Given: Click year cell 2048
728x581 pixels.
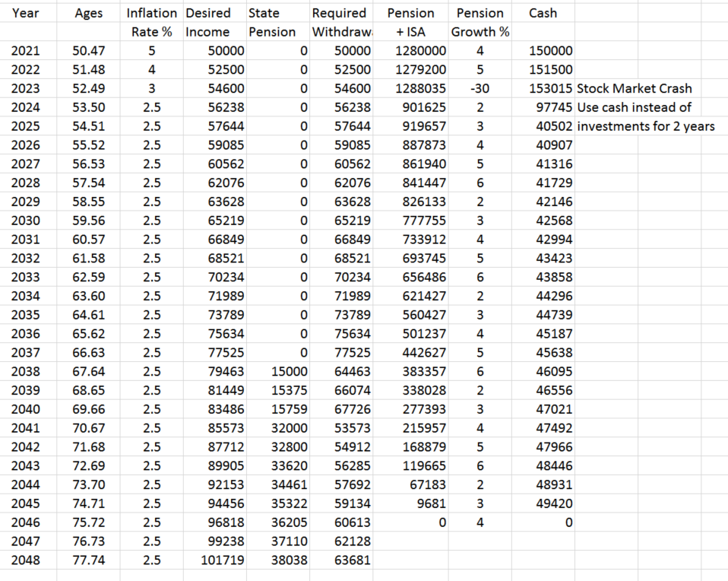Looking at the screenshot, I should click(x=29, y=560).
